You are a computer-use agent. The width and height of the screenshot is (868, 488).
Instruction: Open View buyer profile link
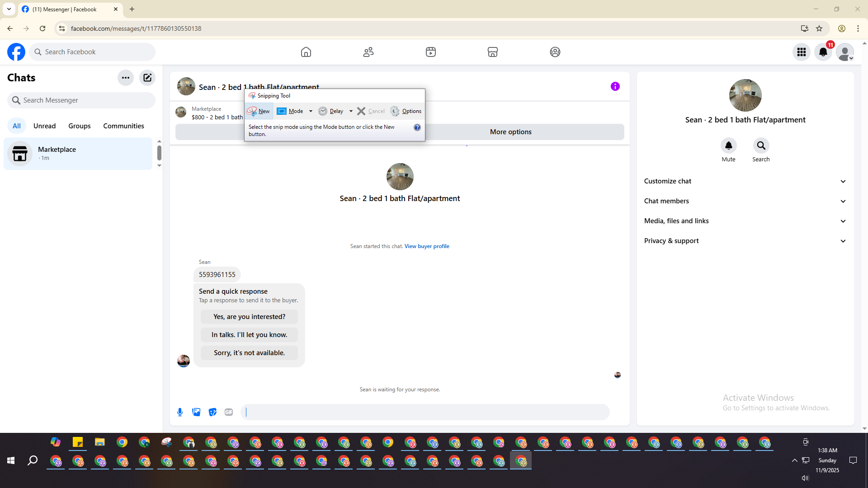427,246
